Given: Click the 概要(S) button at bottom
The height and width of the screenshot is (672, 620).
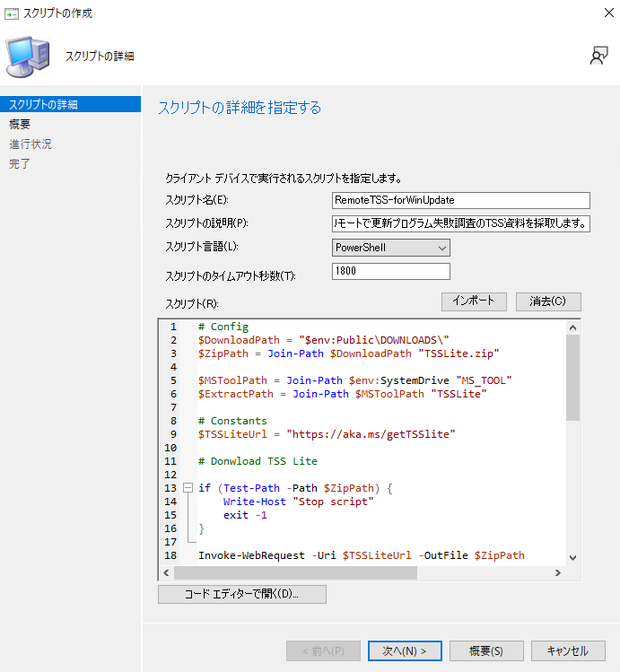Looking at the screenshot, I should 486,650.
